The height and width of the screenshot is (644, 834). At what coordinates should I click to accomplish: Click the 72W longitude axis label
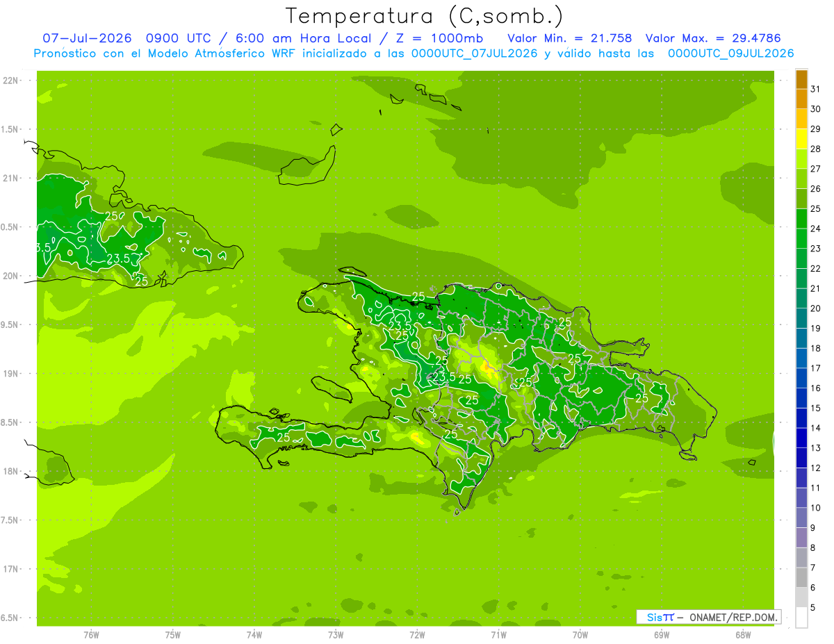417,634
